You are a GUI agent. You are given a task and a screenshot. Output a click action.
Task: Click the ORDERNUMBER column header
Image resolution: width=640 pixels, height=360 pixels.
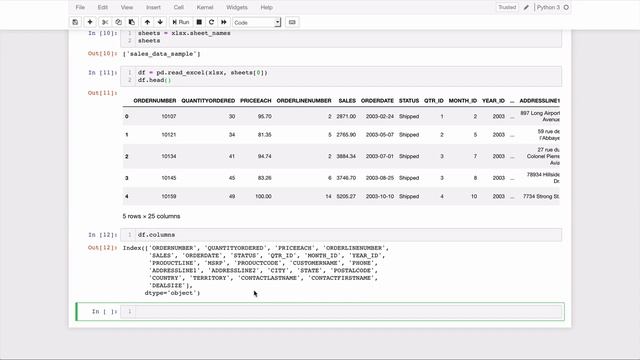point(155,100)
